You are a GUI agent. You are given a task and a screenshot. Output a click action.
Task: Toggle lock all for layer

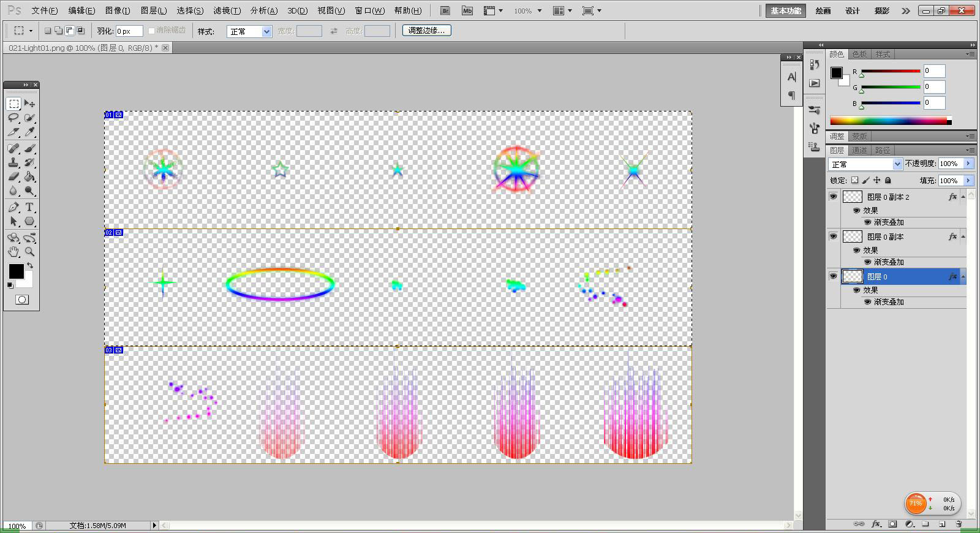click(x=888, y=180)
